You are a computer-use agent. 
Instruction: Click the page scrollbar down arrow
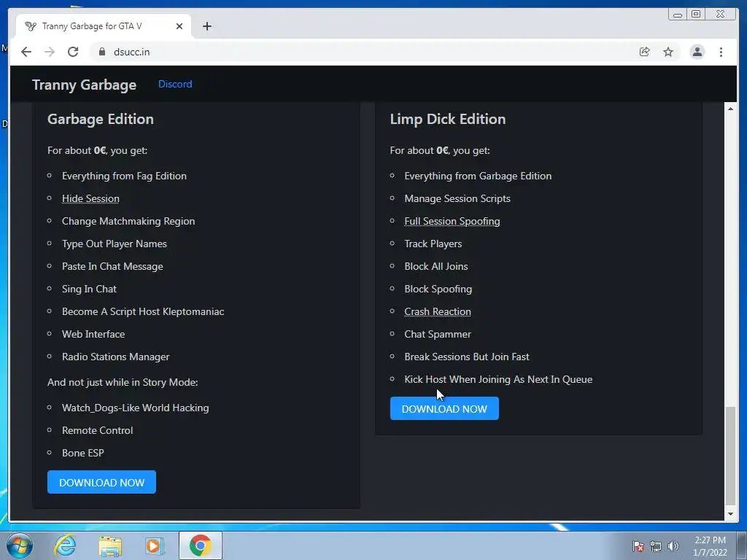[730, 514]
